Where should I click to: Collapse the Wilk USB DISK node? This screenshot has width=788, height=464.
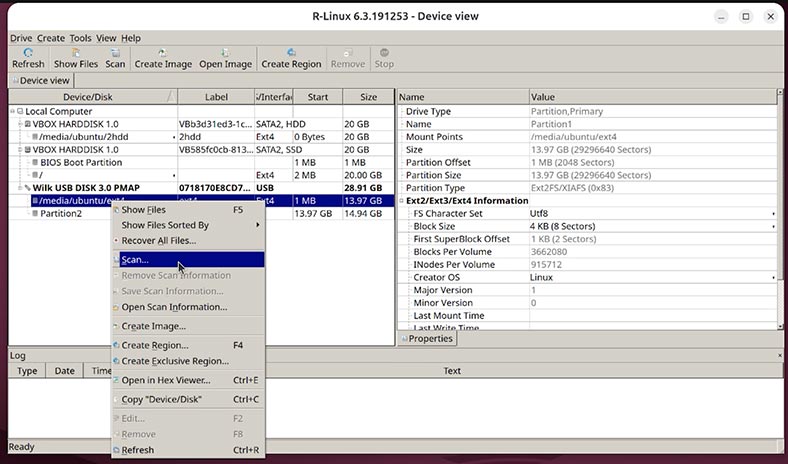(x=20, y=188)
